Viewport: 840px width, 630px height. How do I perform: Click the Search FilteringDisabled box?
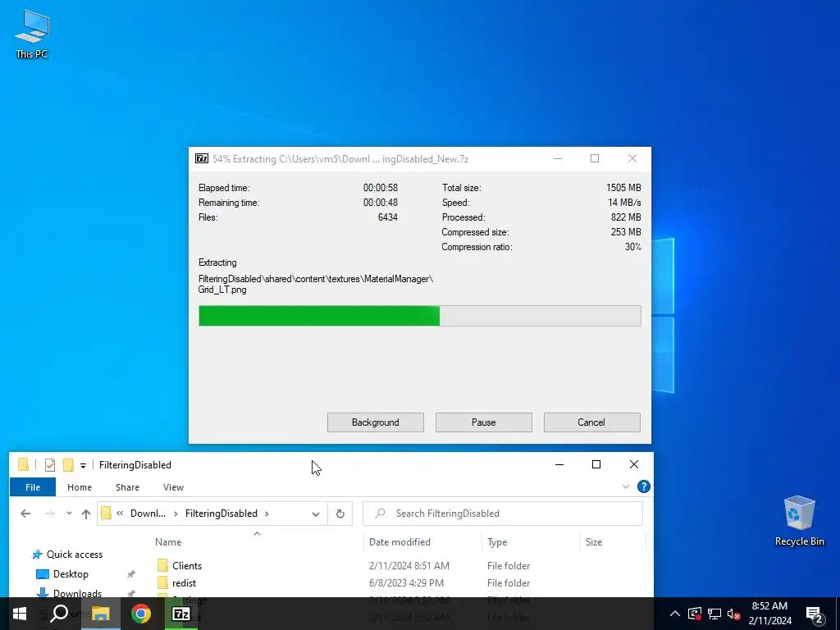click(503, 514)
